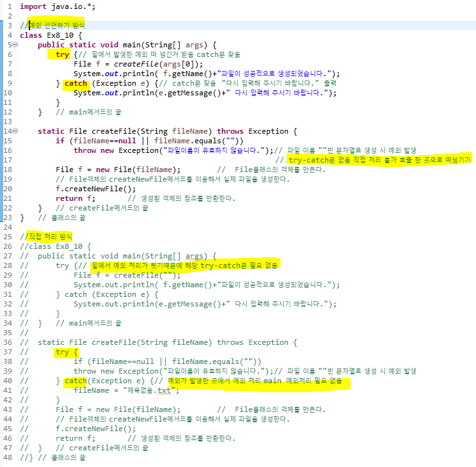
Task: Click 'throws Exception' on line 14
Action: coord(253,131)
